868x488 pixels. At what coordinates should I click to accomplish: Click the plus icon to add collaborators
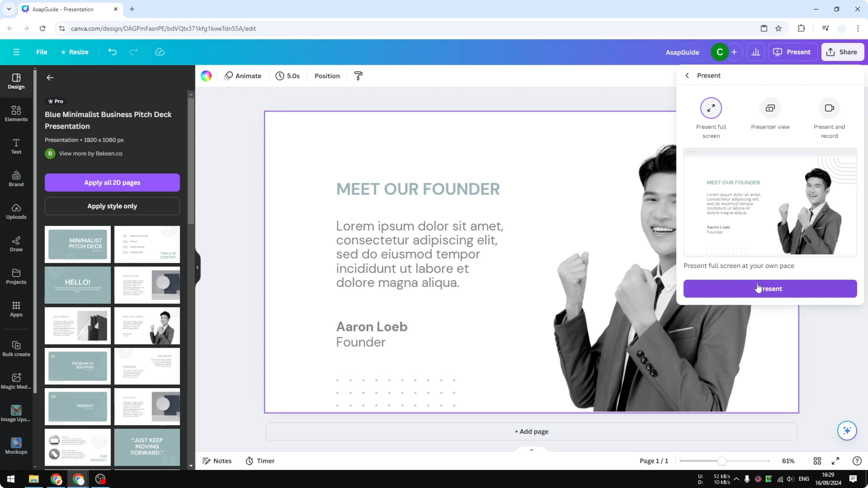[x=734, y=52]
